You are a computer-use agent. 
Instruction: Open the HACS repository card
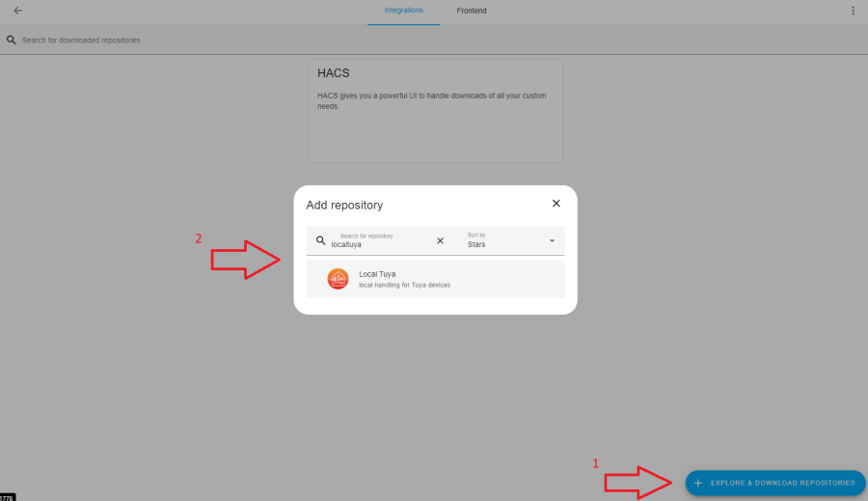click(x=435, y=111)
